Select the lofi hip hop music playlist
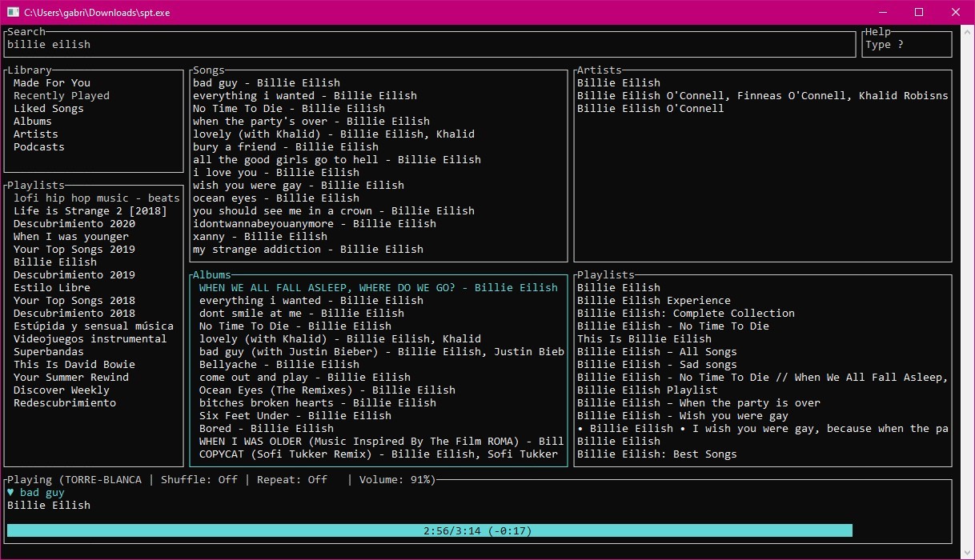This screenshot has height=560, width=975. pos(97,198)
